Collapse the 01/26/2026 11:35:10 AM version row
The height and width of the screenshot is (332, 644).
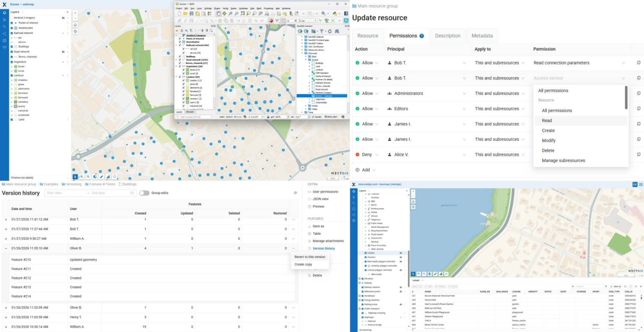[6, 249]
